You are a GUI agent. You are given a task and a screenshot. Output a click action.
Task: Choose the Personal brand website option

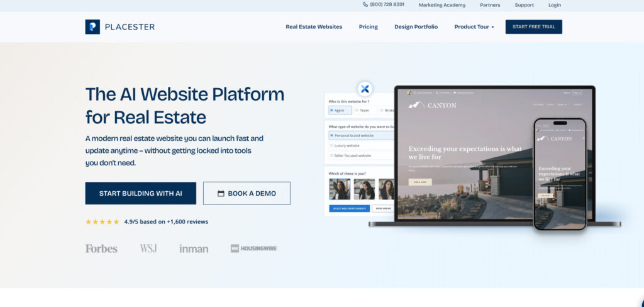362,135
